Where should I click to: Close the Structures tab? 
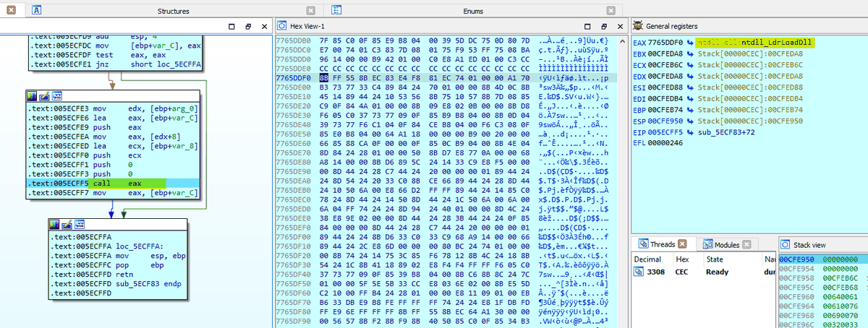pyautogui.click(x=310, y=11)
